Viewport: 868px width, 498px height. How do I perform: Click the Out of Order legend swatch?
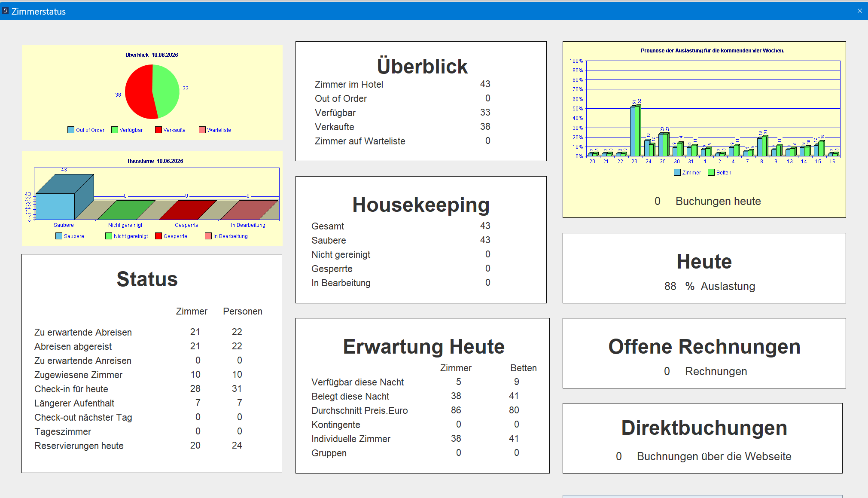coord(71,130)
